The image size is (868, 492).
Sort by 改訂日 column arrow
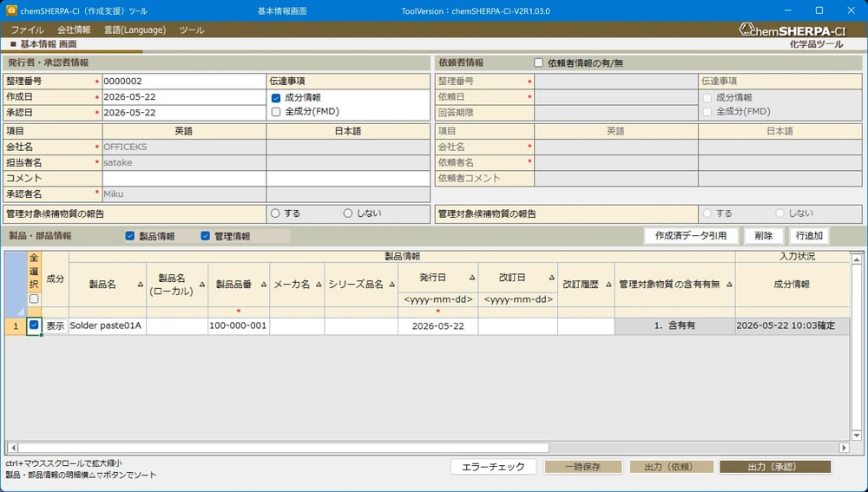click(x=551, y=278)
